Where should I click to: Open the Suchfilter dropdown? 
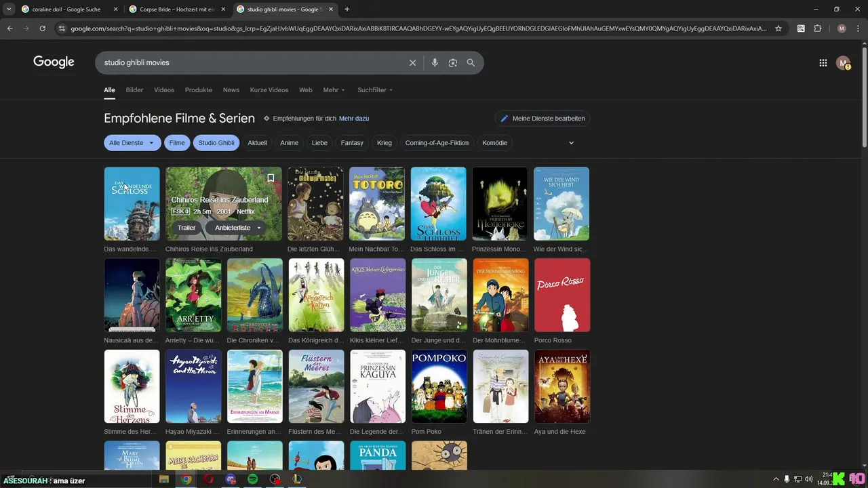coord(375,90)
